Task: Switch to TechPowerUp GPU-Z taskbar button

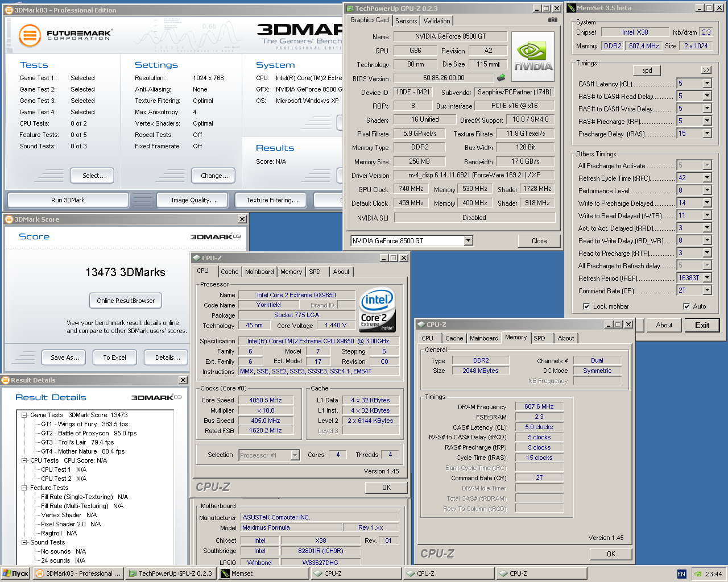Action: click(170, 573)
